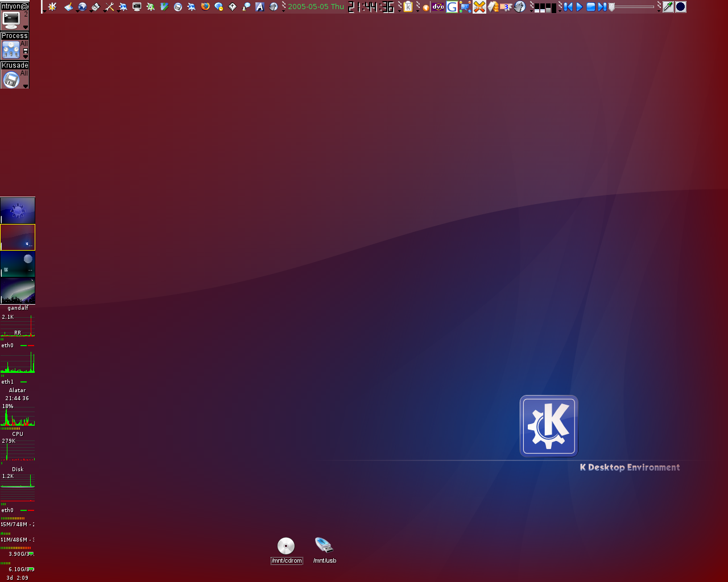Open the applet handle before Klipper icon
This screenshot has width=728, height=582.
pos(399,7)
